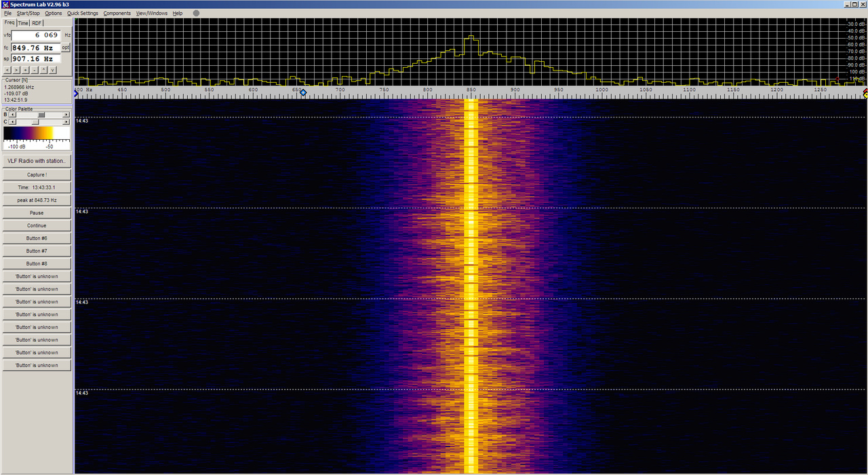Click the '^' up arrow button
Screen dimensions: 868x475
43,70
